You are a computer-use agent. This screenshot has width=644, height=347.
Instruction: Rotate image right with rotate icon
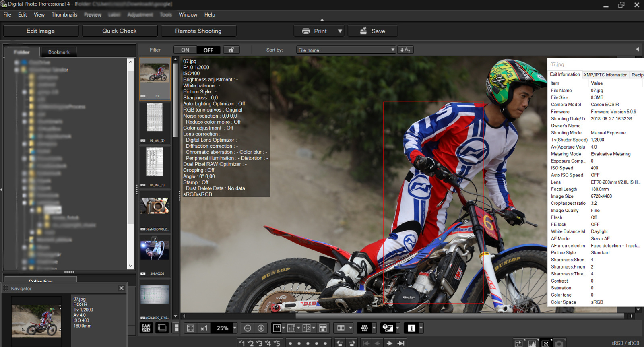click(352, 343)
